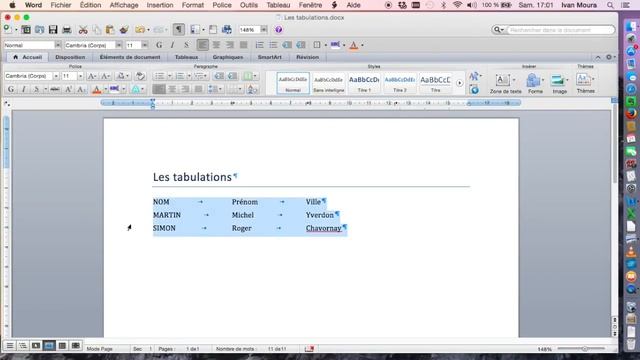
Task: Click the Cut scissors icon
Action: [83, 29]
